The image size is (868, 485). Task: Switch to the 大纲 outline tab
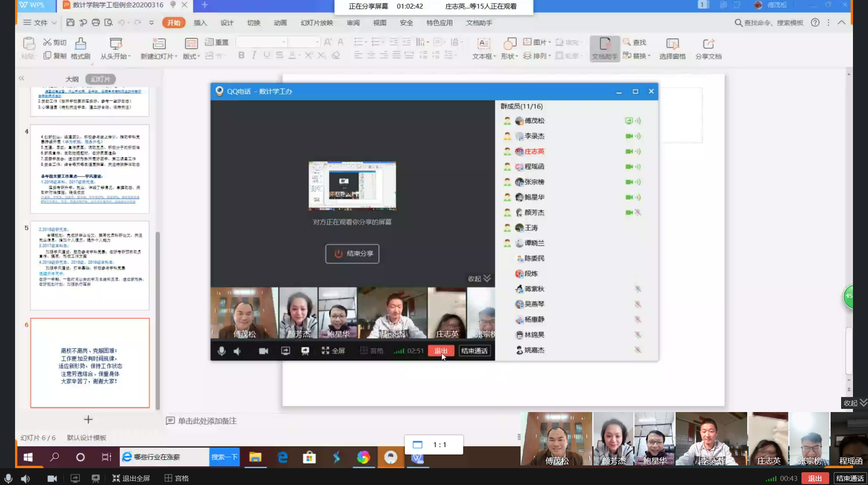[x=72, y=79]
